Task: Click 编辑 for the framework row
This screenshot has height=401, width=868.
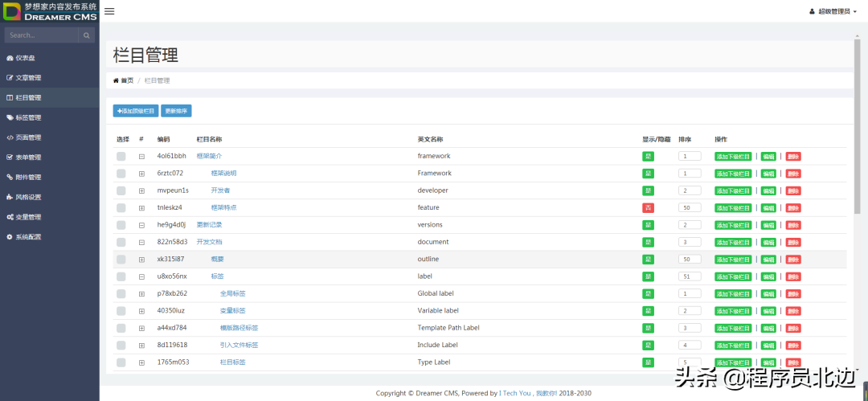Action: (x=768, y=157)
